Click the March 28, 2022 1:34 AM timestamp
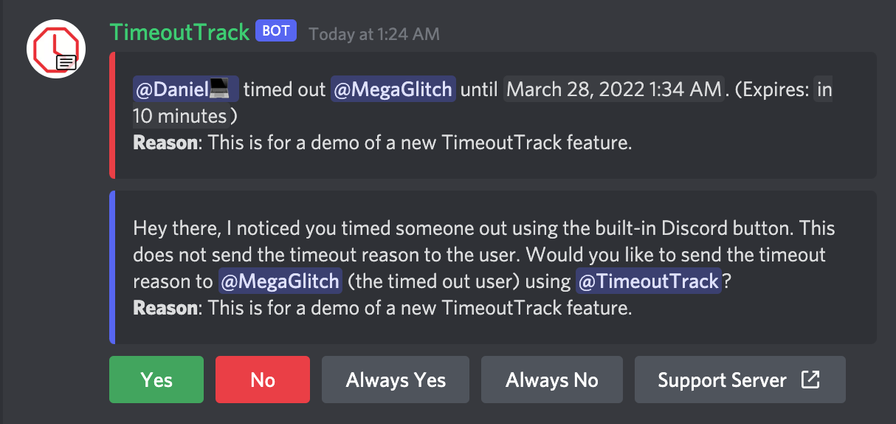The width and height of the screenshot is (896, 424). click(614, 89)
